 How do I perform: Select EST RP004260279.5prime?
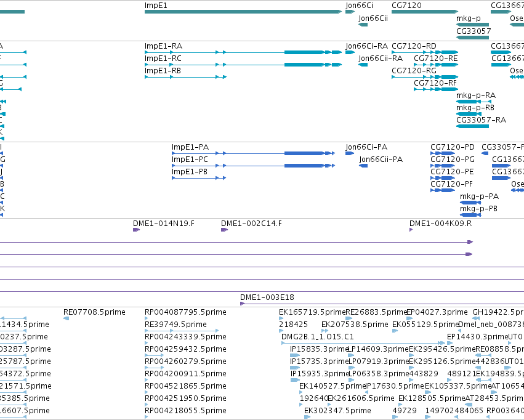155,368
